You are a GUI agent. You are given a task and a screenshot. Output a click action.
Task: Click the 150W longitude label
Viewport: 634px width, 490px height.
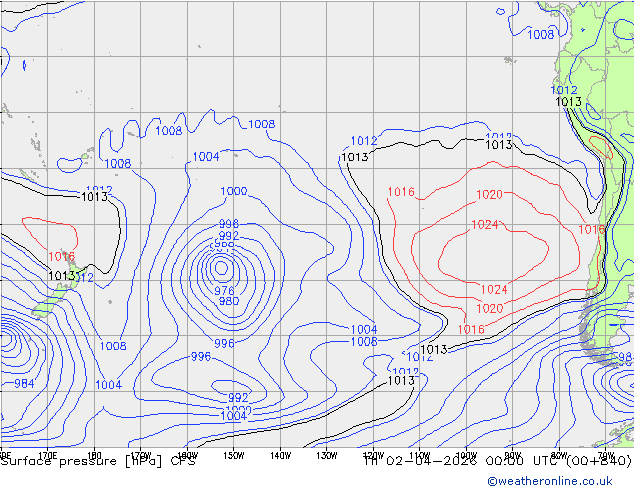pos(234,456)
